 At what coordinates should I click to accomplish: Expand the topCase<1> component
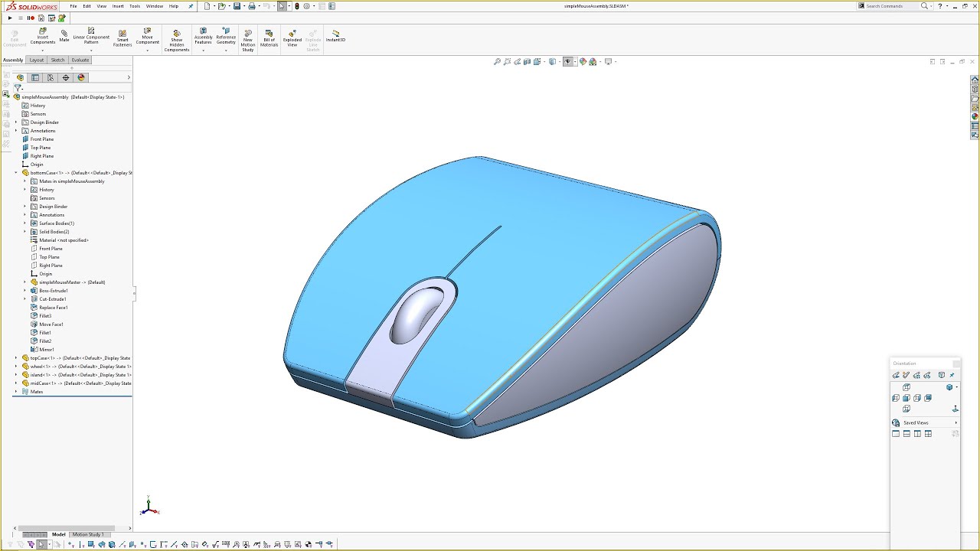pyautogui.click(x=16, y=358)
